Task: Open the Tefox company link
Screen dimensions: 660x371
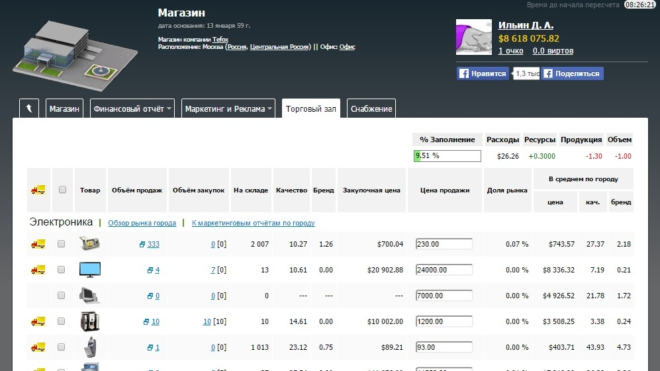Action: coord(220,40)
